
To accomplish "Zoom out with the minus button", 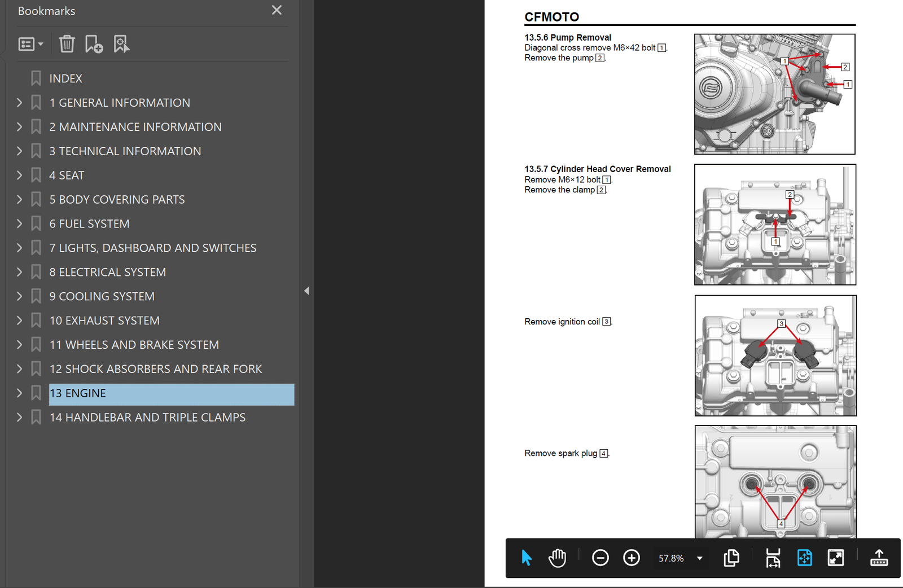I will click(x=600, y=558).
